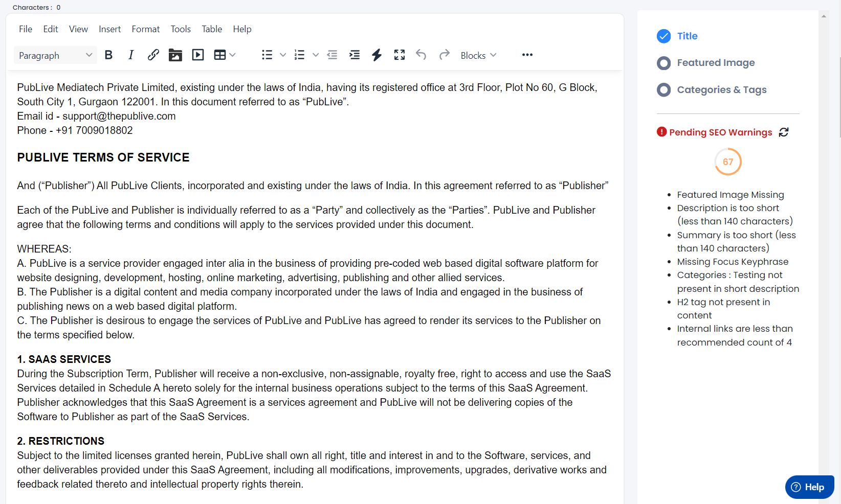Open the View menu
Viewport: 841px width, 504px height.
click(78, 29)
